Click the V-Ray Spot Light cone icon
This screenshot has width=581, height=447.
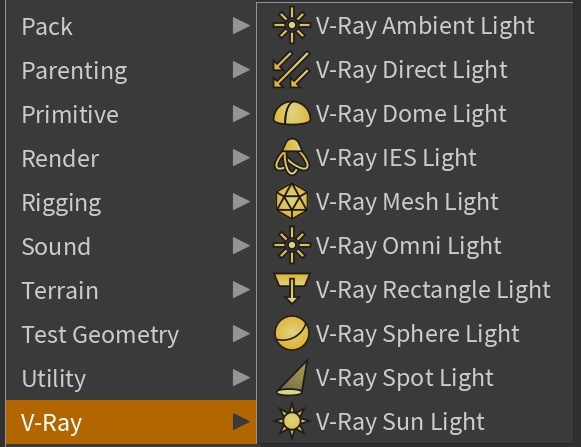click(x=292, y=377)
